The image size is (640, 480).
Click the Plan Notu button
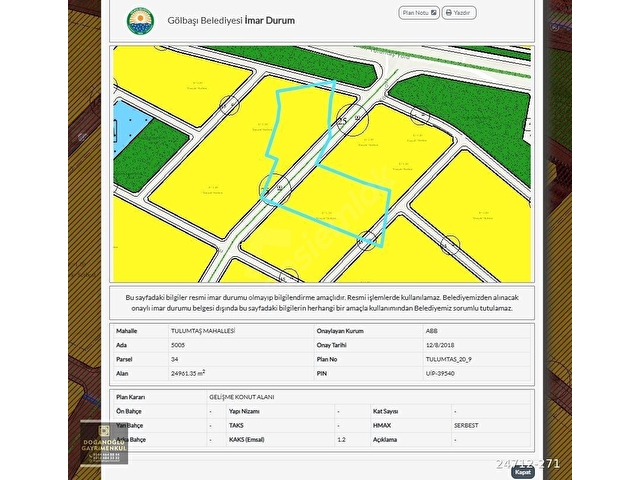click(419, 13)
